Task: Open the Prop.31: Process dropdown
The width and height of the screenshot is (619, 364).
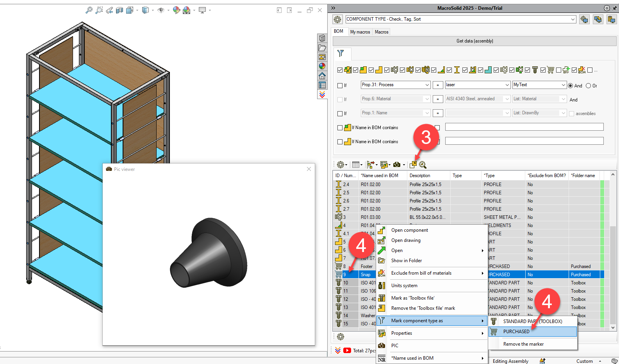Action: click(x=395, y=85)
